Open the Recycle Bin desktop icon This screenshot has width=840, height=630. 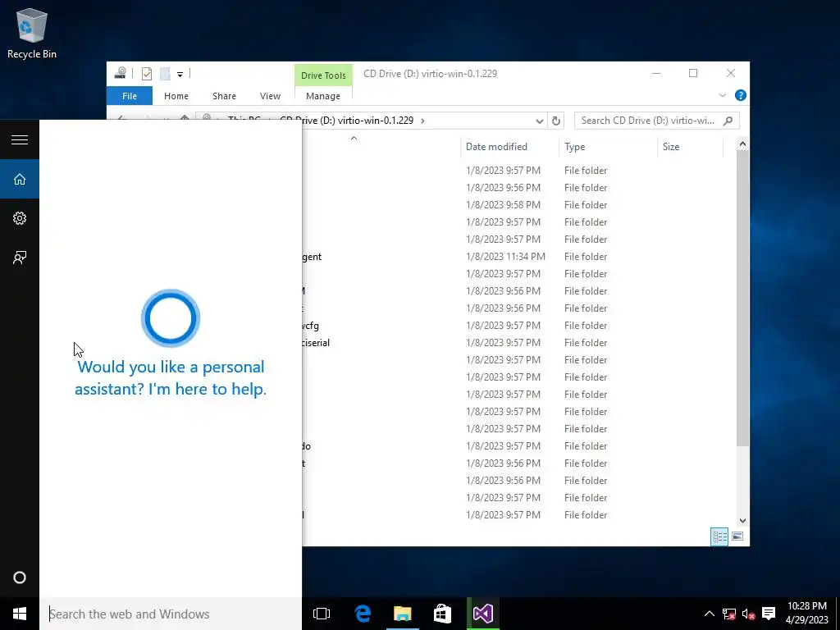point(32,34)
